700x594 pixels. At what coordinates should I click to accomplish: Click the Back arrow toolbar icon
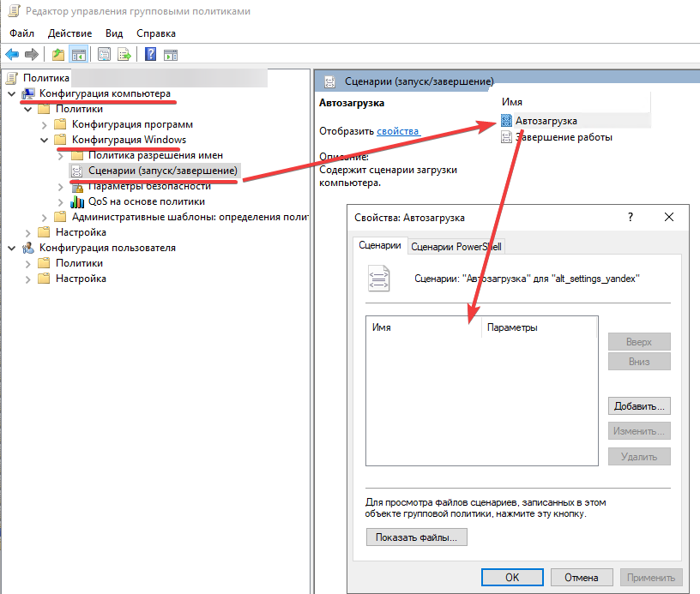tap(12, 55)
